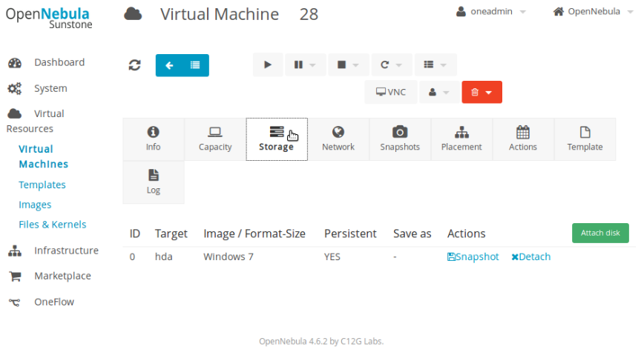Click the Dashboard sidebar icon
Image resolution: width=644 pixels, height=361 pixels.
pyautogui.click(x=15, y=63)
